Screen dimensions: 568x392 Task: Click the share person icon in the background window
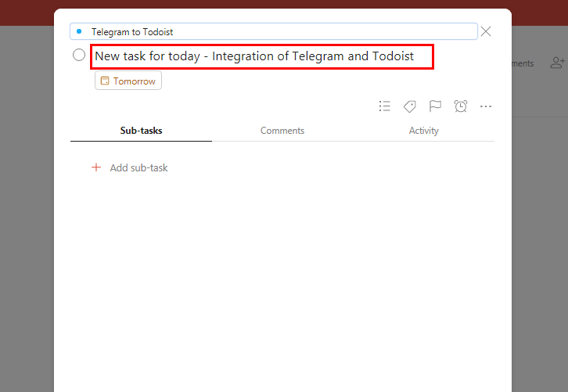point(558,63)
